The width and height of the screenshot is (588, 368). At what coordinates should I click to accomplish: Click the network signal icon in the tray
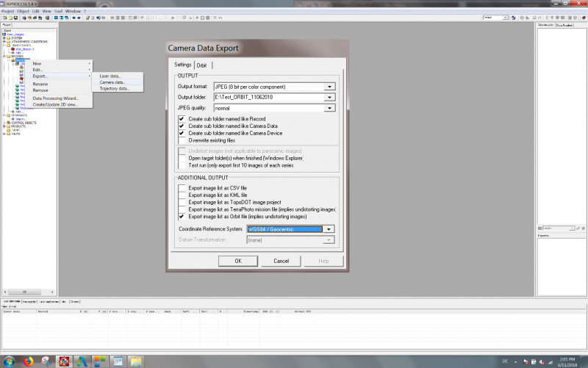coord(550,361)
